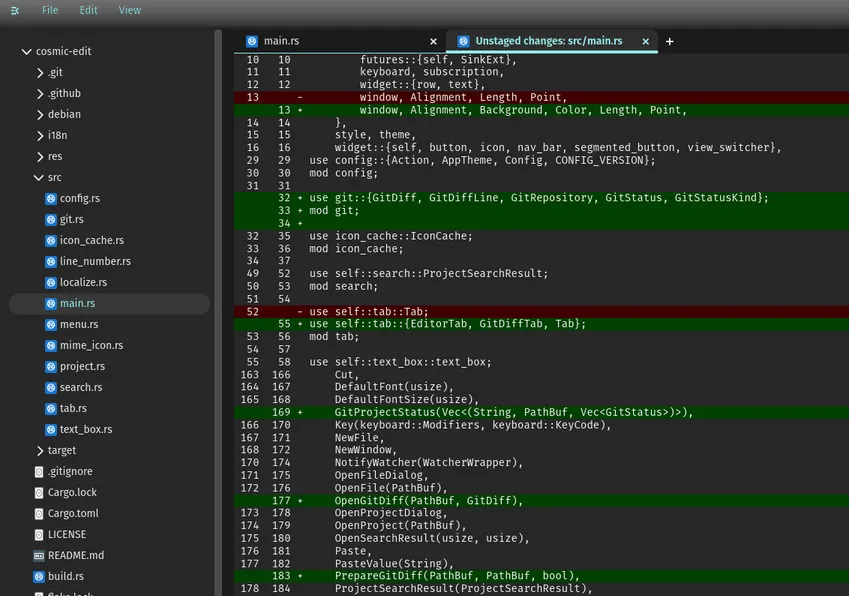Open the View menu
Viewport: 849px width, 596px height.
[x=129, y=10]
